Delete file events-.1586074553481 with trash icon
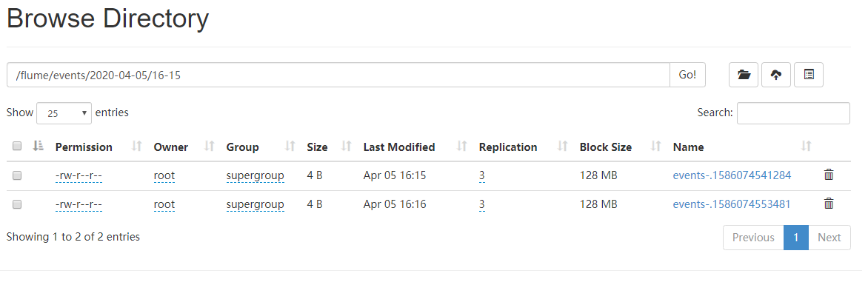 point(829,204)
